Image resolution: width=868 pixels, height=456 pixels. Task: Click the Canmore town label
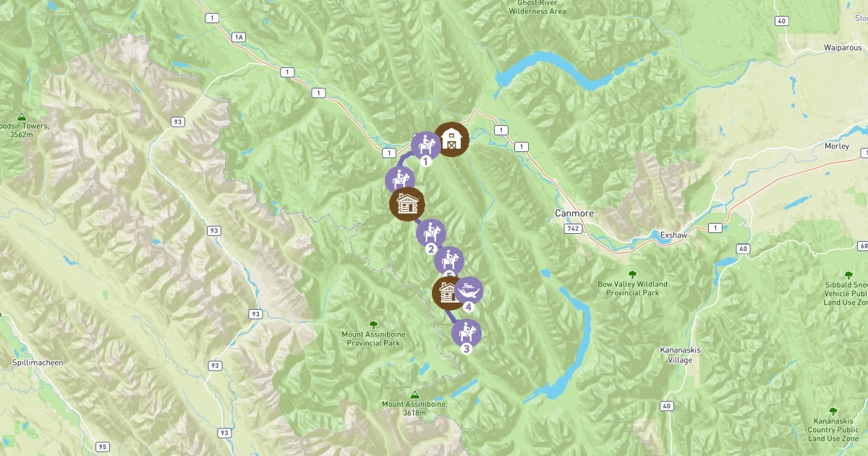[574, 214]
